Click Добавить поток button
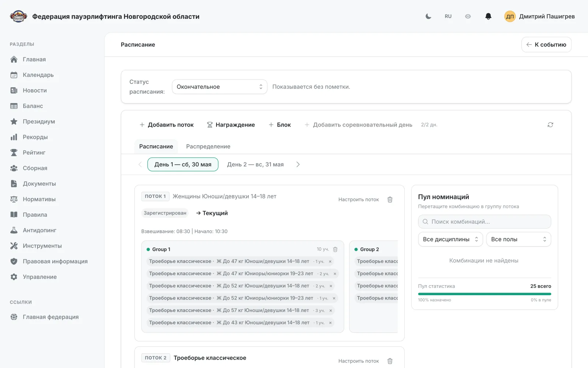The image size is (588, 368). pos(166,125)
